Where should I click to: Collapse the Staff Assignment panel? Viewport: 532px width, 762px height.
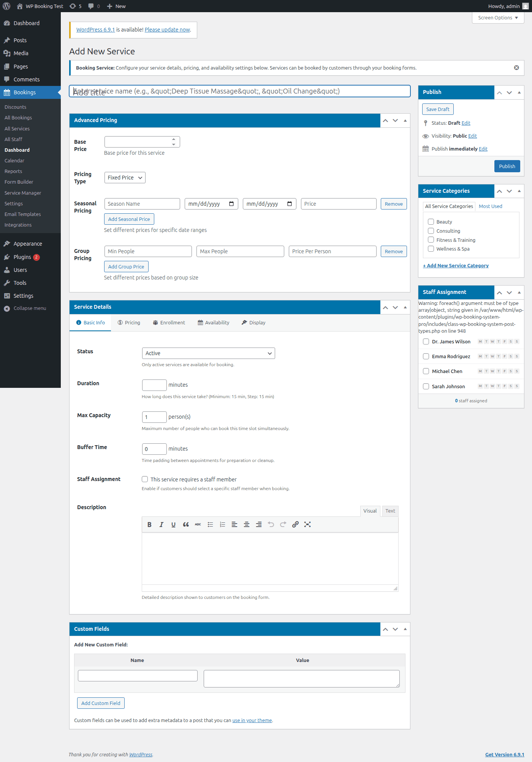[519, 292]
